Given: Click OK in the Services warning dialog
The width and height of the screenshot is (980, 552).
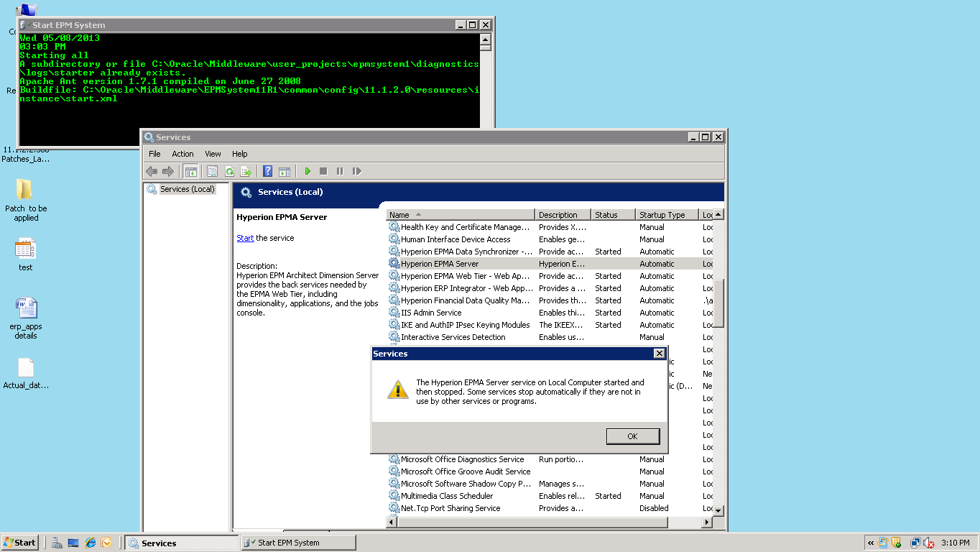Looking at the screenshot, I should tap(632, 436).
